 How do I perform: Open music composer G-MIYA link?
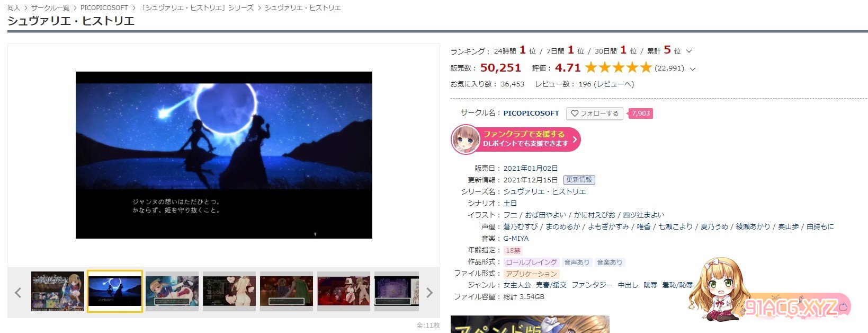point(516,238)
